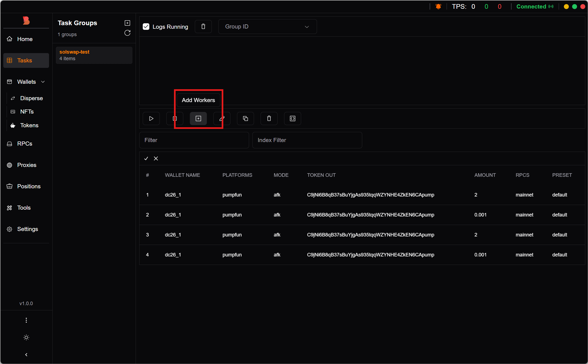Click the Add Workers plus icon
The height and width of the screenshot is (364, 588).
(198, 119)
